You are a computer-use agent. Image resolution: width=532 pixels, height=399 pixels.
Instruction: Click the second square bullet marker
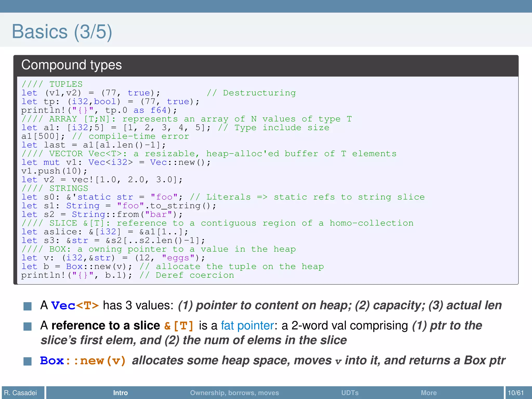point(28,326)
